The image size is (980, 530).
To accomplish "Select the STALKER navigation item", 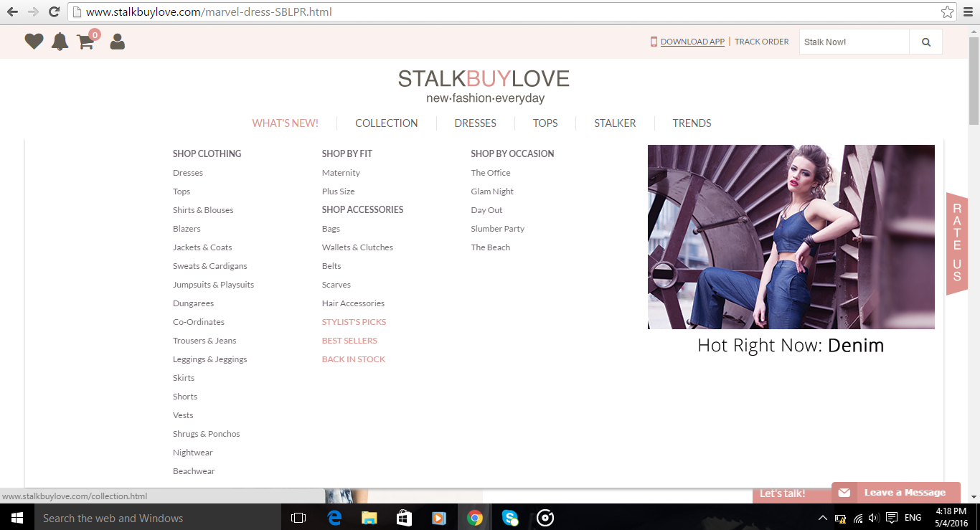I will tap(615, 123).
